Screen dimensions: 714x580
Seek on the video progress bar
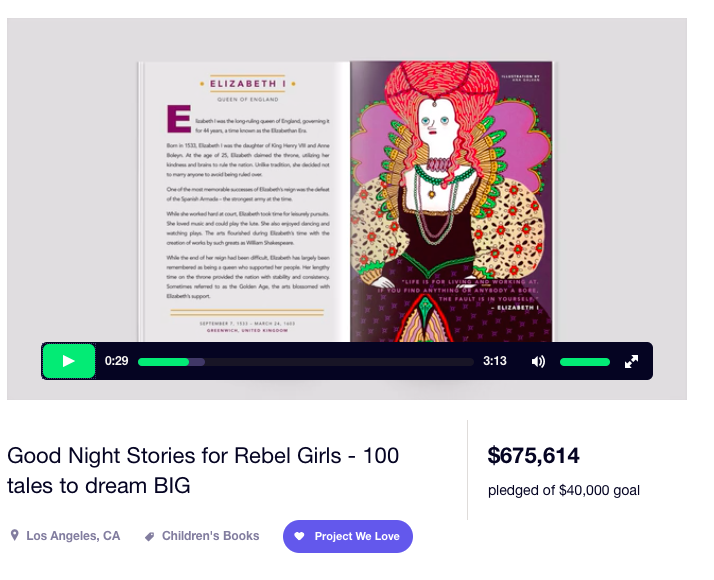[x=306, y=362]
